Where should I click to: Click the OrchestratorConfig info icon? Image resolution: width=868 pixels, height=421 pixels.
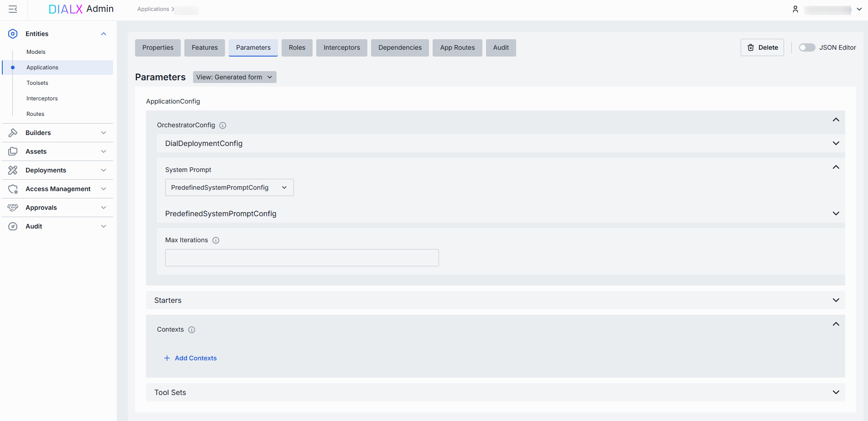pos(223,125)
